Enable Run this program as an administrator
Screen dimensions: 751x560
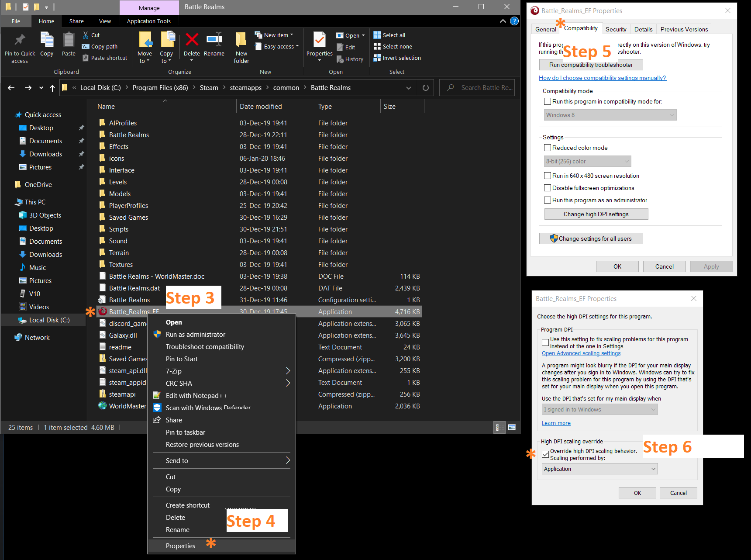tap(548, 200)
